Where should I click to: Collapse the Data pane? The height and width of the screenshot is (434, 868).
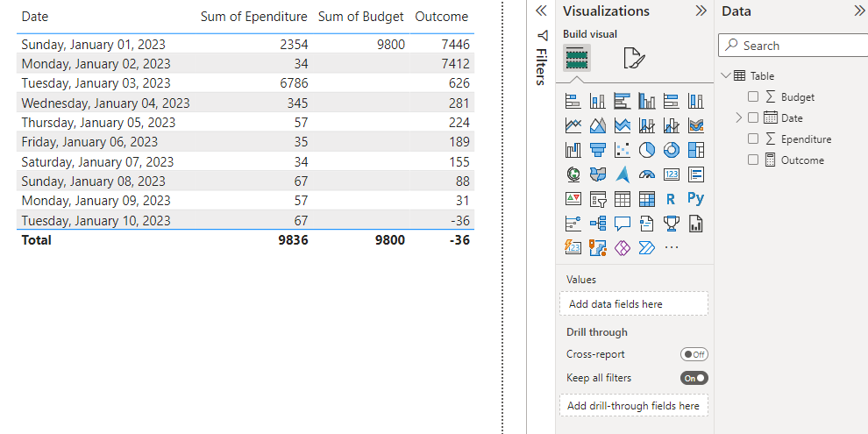[860, 11]
